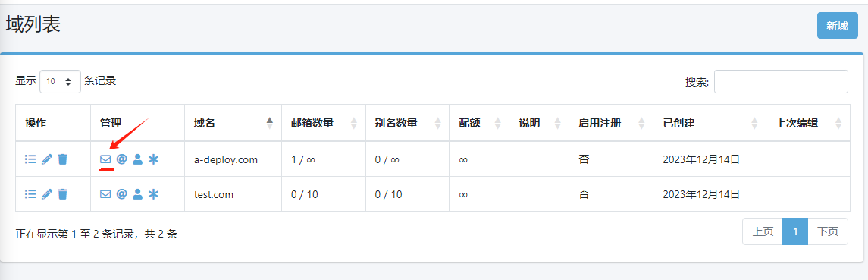
Task: Sort table by 邮箱数量 column header
Action: coord(324,123)
